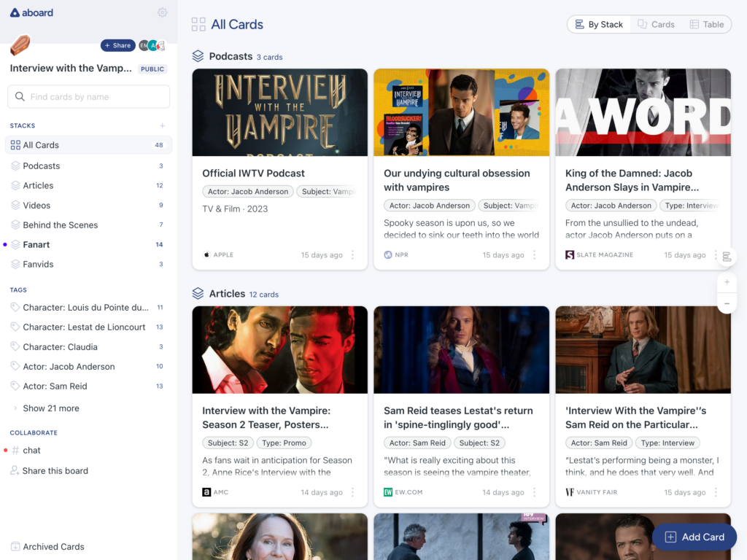747x560 pixels.
Task: Click the AMC source icon
Action: coord(206,492)
